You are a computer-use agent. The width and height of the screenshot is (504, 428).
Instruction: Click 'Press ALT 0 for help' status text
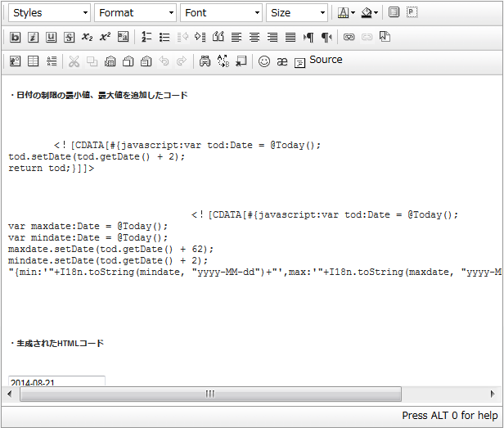click(450, 416)
